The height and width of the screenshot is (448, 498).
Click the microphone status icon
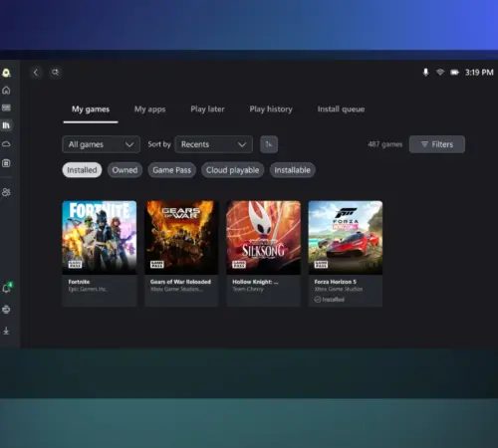coord(425,73)
